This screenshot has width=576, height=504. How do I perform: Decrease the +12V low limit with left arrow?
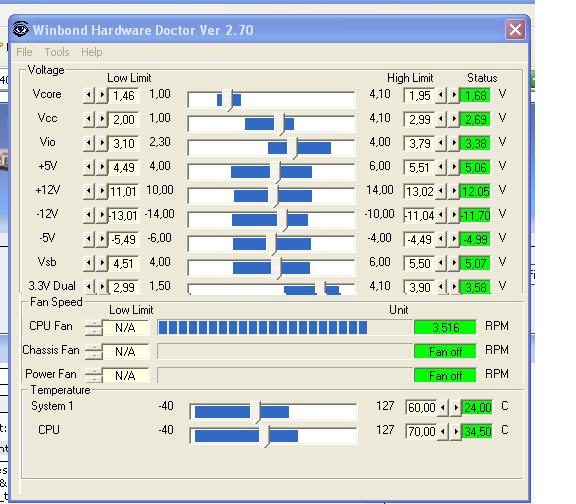pyautogui.click(x=89, y=191)
